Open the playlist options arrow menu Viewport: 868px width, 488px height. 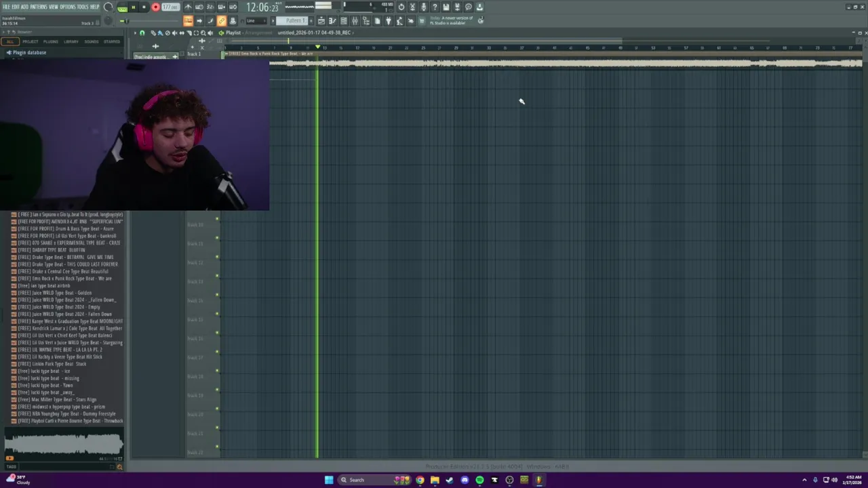point(135,33)
